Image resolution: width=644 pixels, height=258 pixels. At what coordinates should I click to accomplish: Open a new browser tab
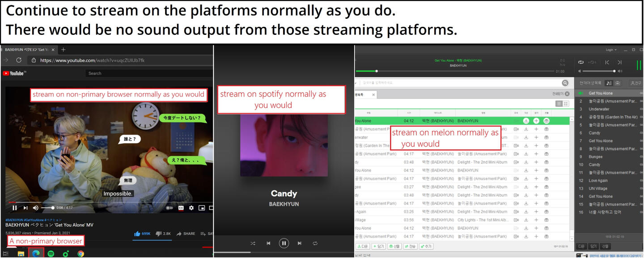(x=63, y=50)
